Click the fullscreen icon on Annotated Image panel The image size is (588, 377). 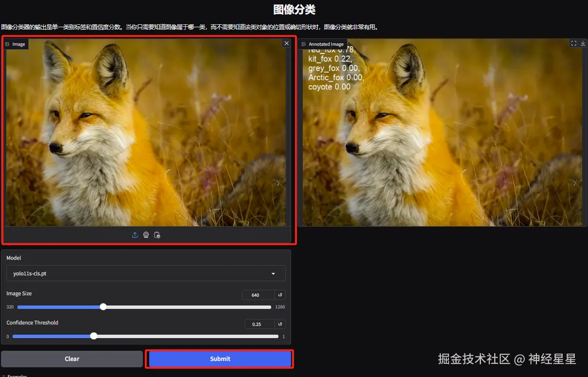[x=573, y=43]
